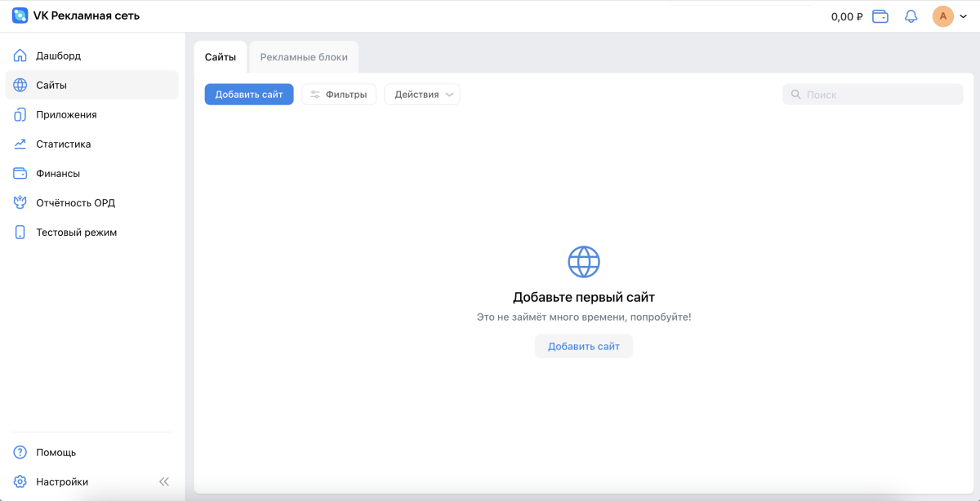980x501 pixels.
Task: Open the wallet balance icon
Action: click(880, 16)
